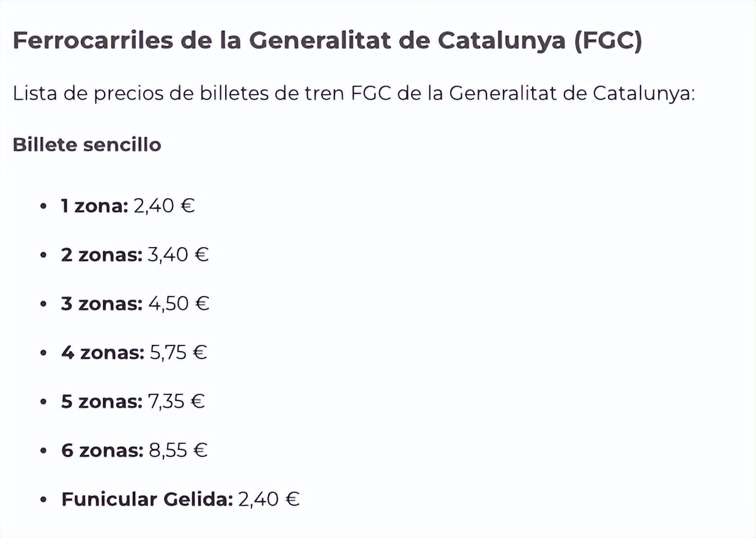Click the 7,35 € price
Viewport: 756px width, 538px height.
pos(176,402)
